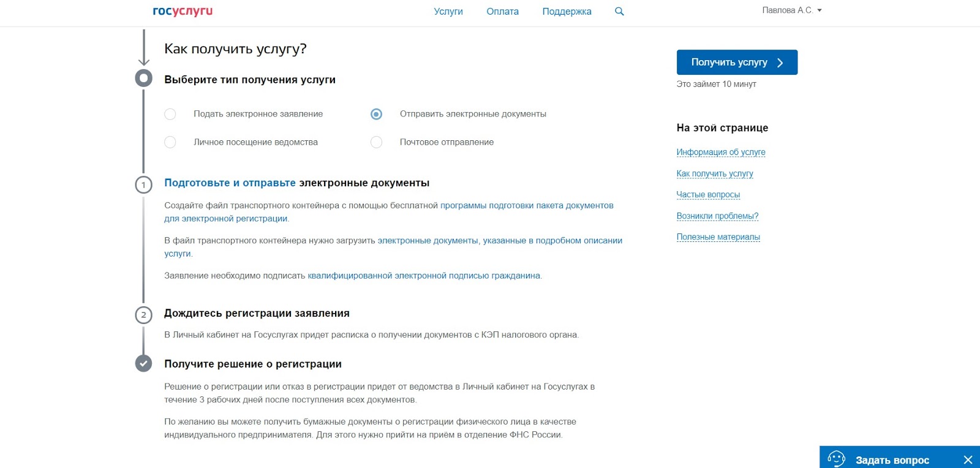This screenshot has height=468, width=980.
Task: Open the Услуги menu
Action: click(x=448, y=11)
